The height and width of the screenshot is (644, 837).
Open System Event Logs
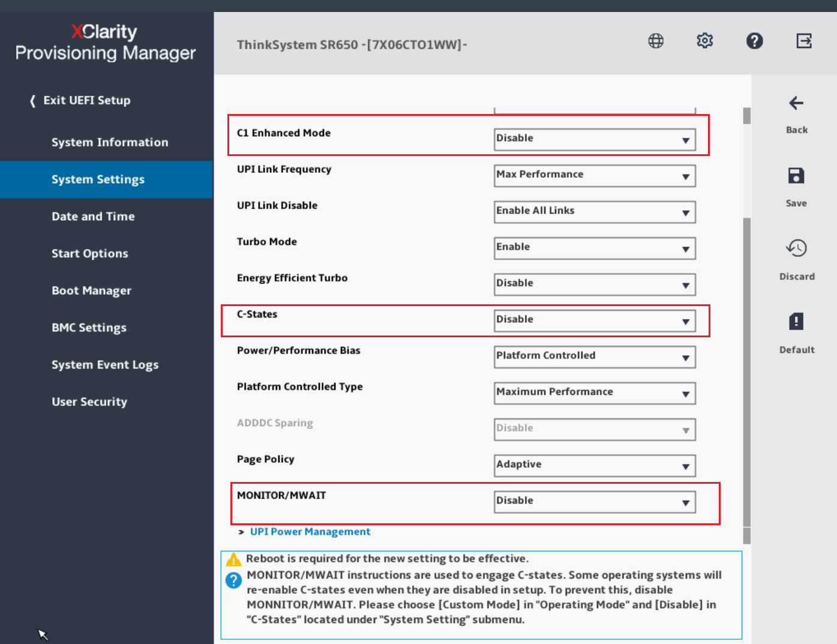[x=105, y=365]
